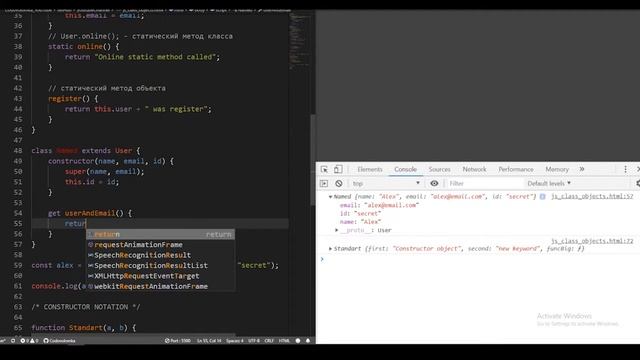Collapse the Named object in console
The height and width of the screenshot is (360, 640).
[330, 197]
